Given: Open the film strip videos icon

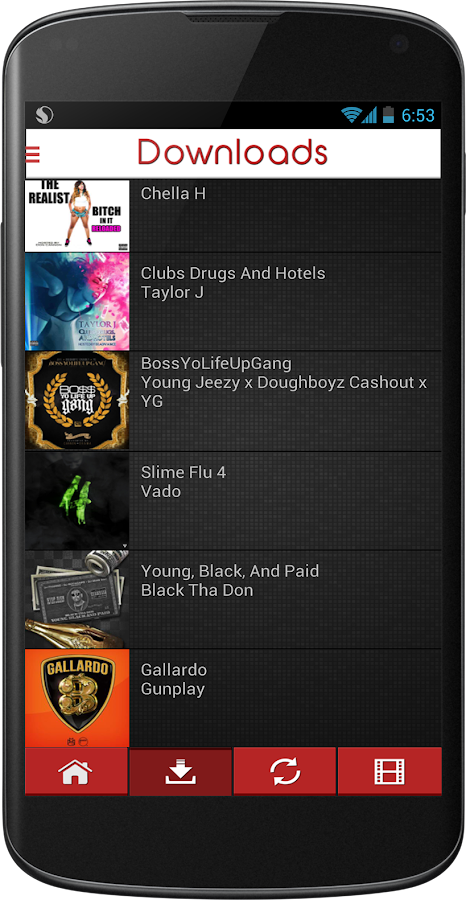Looking at the screenshot, I should tap(390, 771).
